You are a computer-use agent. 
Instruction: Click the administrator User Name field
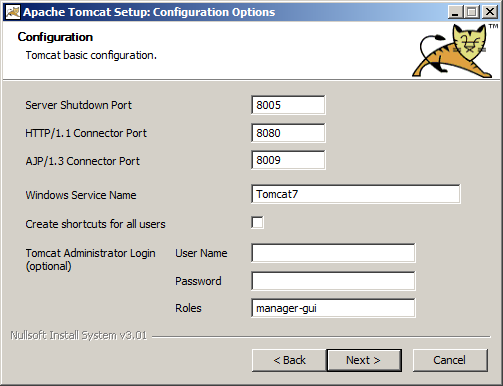333,253
